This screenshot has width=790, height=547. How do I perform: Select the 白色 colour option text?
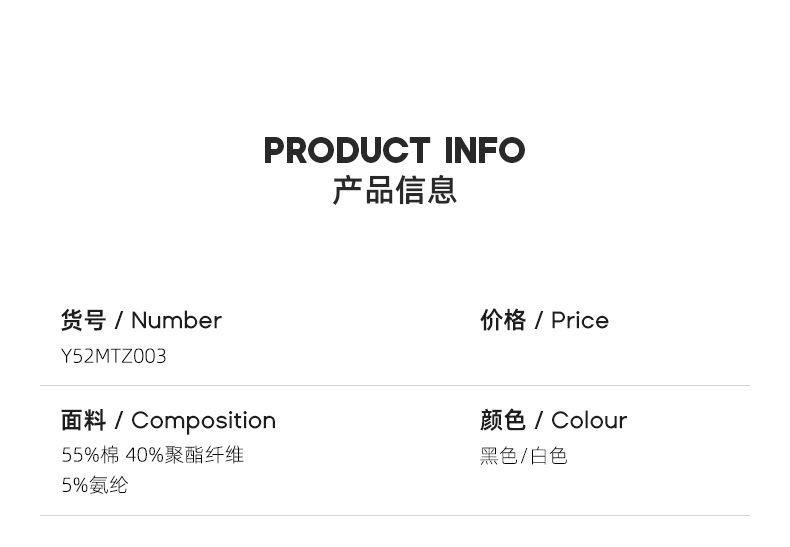coord(549,456)
